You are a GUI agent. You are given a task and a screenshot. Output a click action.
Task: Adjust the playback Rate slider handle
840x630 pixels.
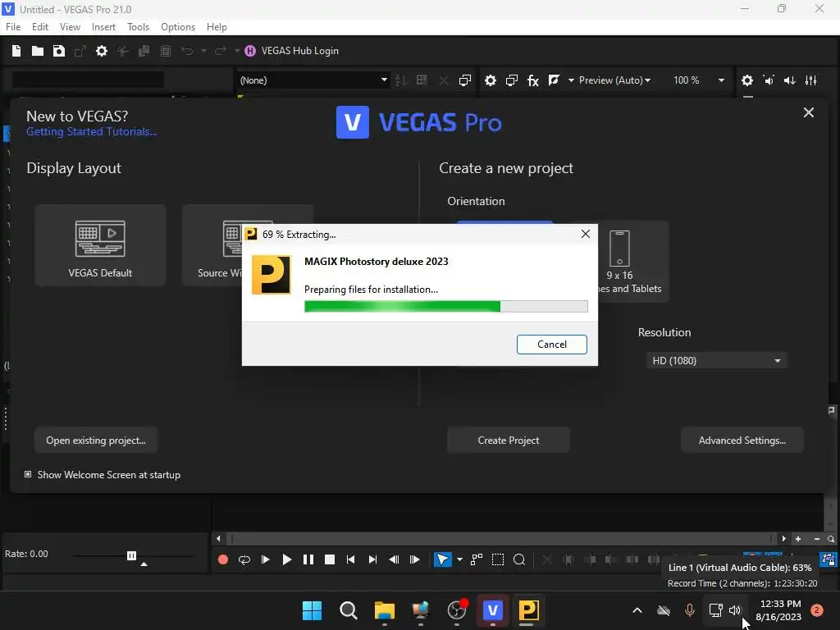131,555
